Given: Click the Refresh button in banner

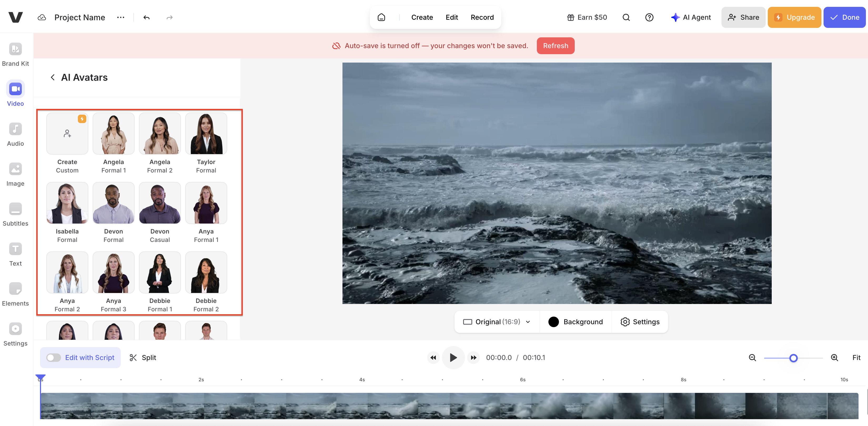Looking at the screenshot, I should point(555,46).
